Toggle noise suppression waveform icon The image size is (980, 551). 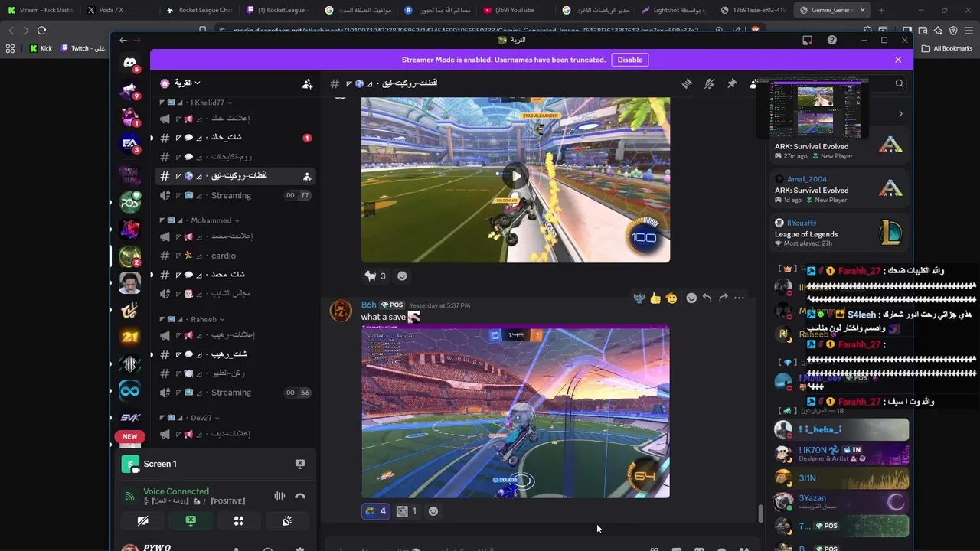[x=279, y=496]
